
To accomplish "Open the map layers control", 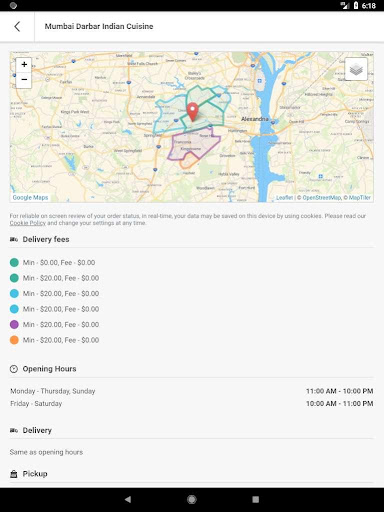I will 356,69.
